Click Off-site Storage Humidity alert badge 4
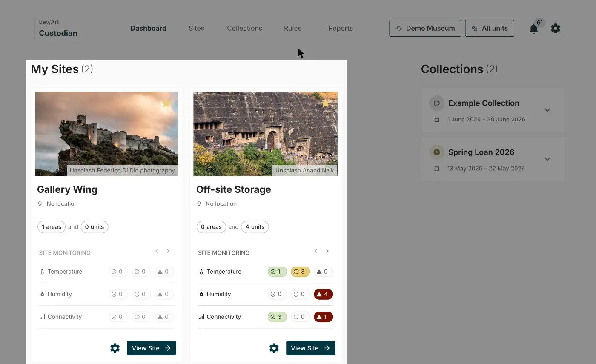Screen dimensions: 596x364 pyautogui.click(x=323, y=294)
